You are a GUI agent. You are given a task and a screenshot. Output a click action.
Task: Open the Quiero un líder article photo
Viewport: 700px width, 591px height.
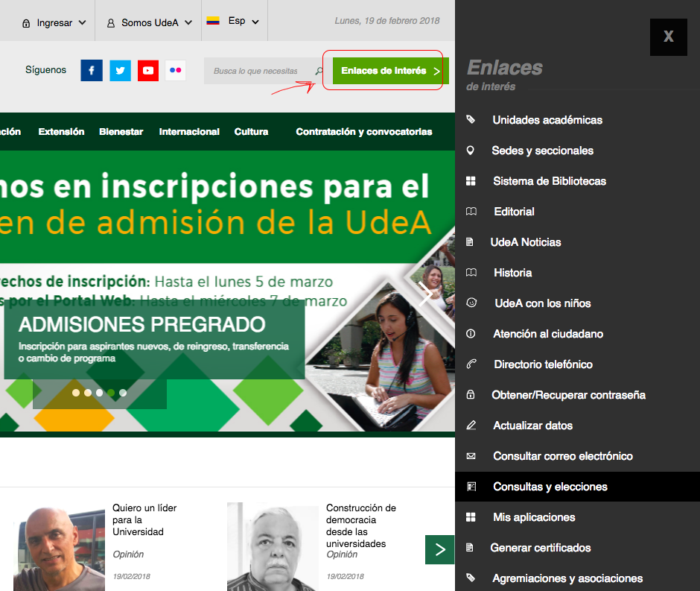tap(59, 549)
